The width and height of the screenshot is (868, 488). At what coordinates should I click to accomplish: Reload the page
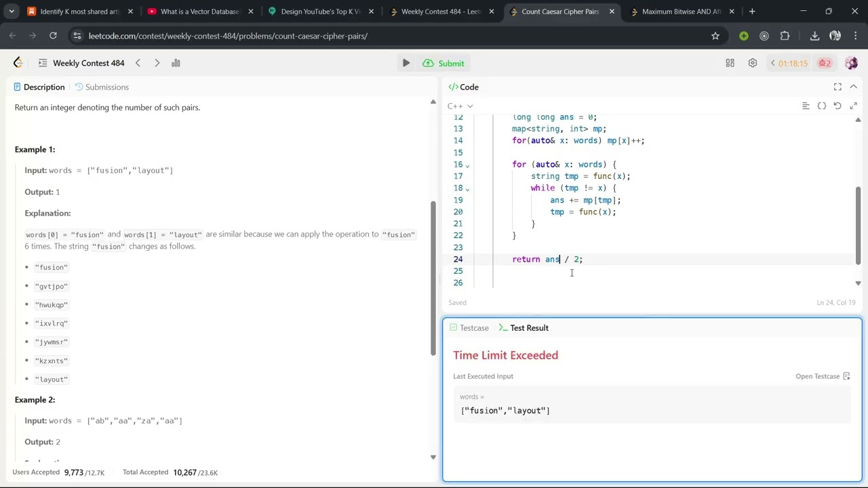53,36
